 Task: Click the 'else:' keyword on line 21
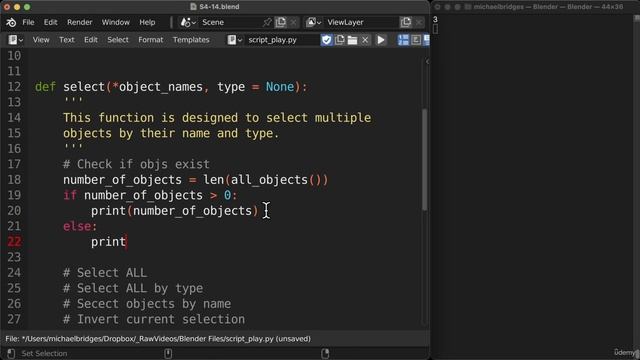(x=80, y=226)
